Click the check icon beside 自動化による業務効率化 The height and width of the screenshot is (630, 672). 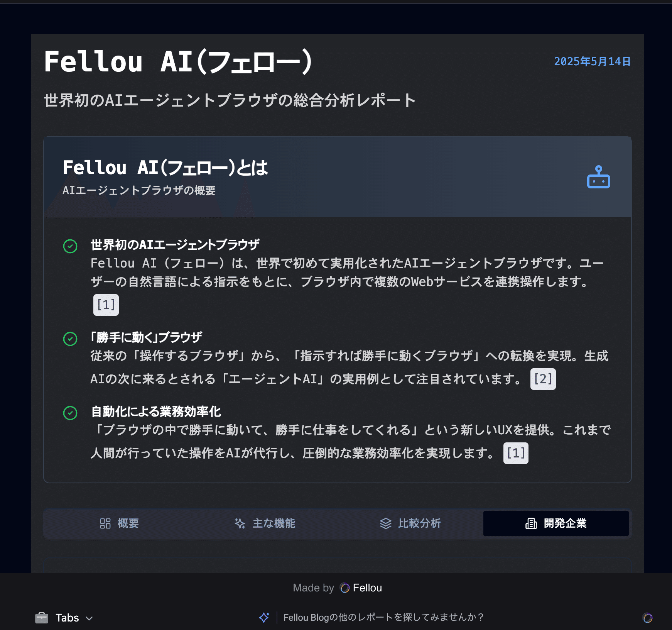(70, 413)
